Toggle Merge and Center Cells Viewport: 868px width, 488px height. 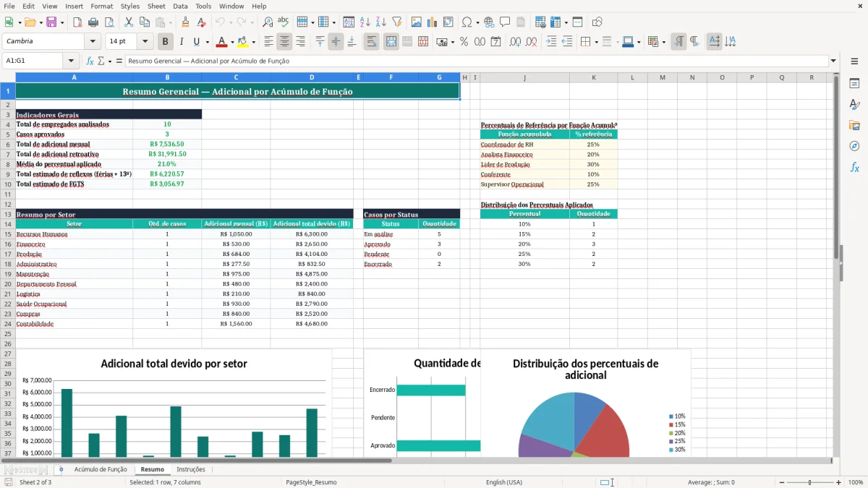point(391,42)
